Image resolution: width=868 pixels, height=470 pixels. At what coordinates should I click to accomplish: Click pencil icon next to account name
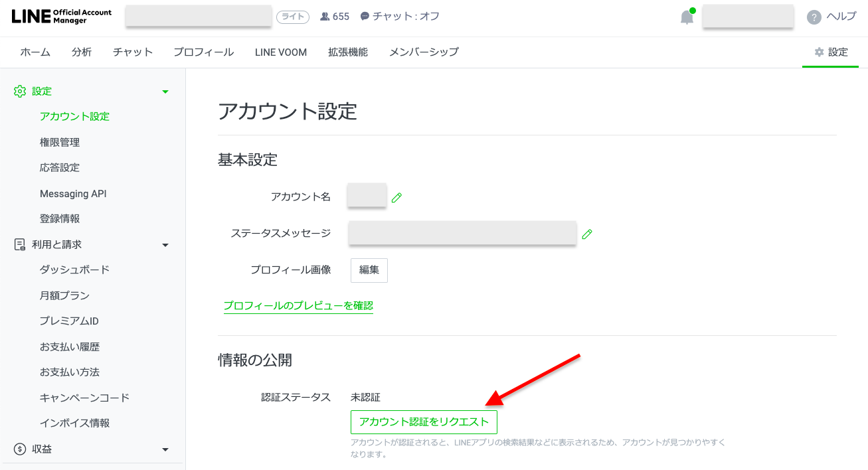pos(396,197)
